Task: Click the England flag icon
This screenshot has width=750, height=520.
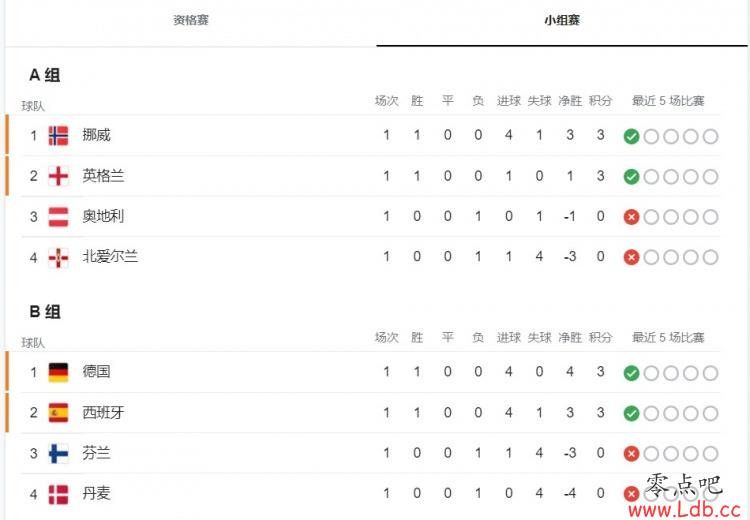Action: pyautogui.click(x=58, y=176)
